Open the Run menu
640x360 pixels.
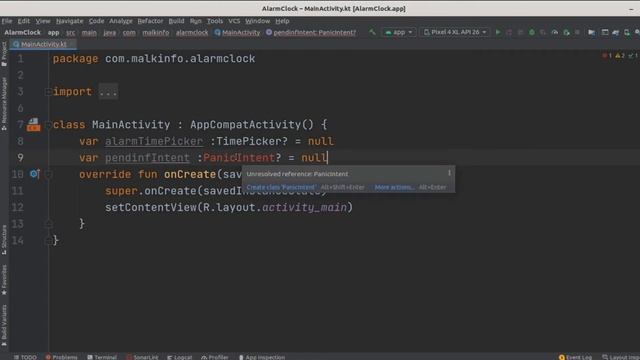196,21
